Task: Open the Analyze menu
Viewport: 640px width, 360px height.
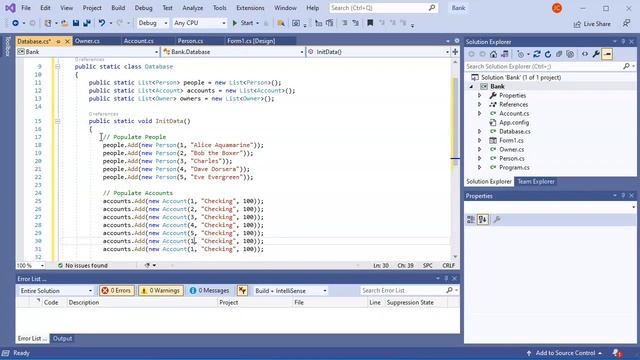Action: tap(193, 8)
